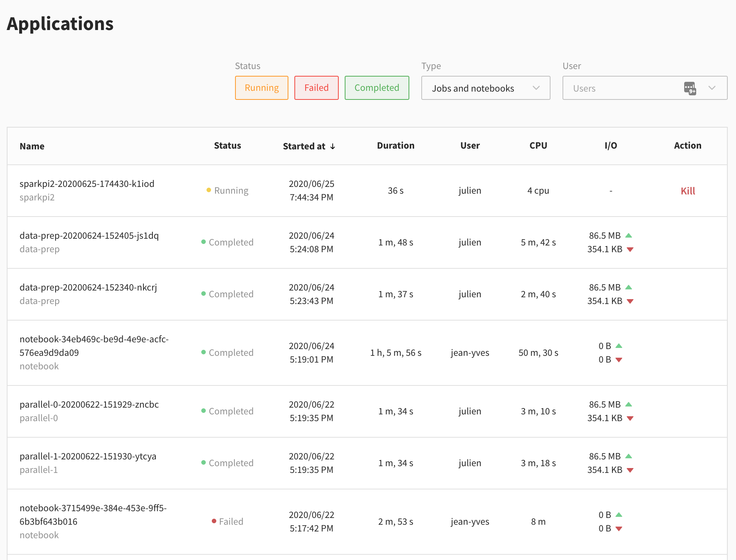
Task: Click the Duration column header
Action: 396,146
